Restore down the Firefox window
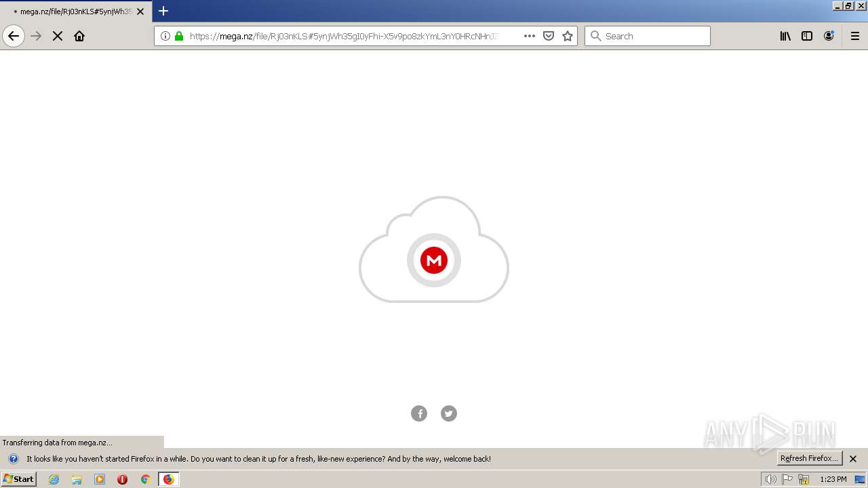 click(x=848, y=5)
